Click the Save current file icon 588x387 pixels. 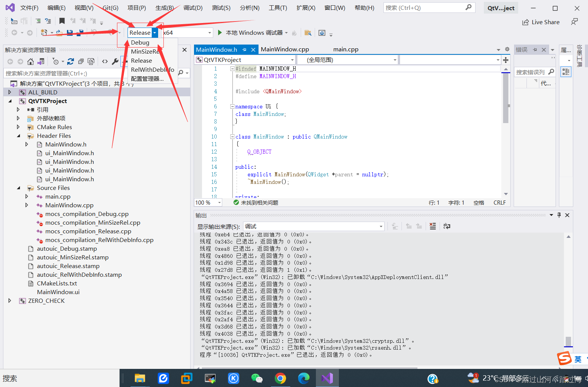coord(70,32)
